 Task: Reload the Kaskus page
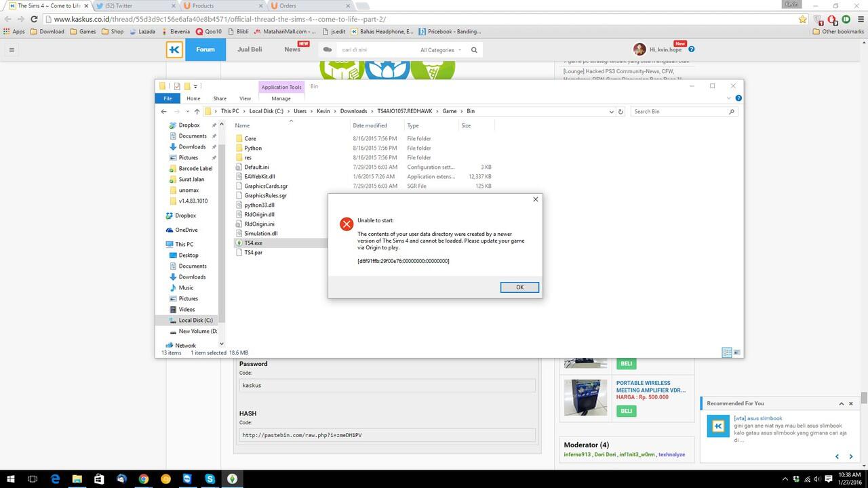pos(34,19)
